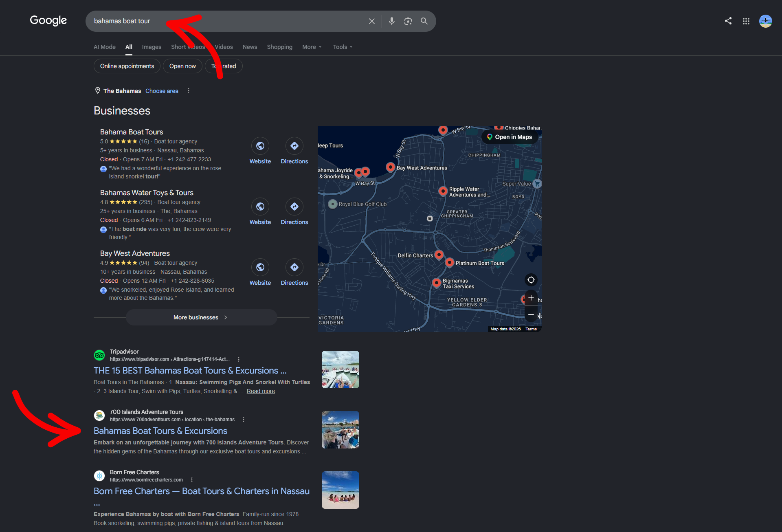Open Website icon for Bahamas Water Toys & Tours

pos(260,207)
